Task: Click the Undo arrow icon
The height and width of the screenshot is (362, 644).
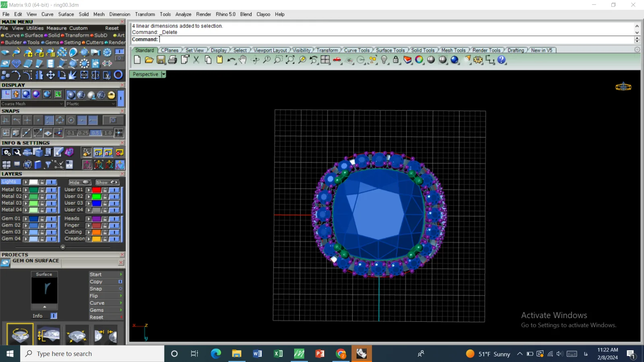Action: (x=231, y=60)
